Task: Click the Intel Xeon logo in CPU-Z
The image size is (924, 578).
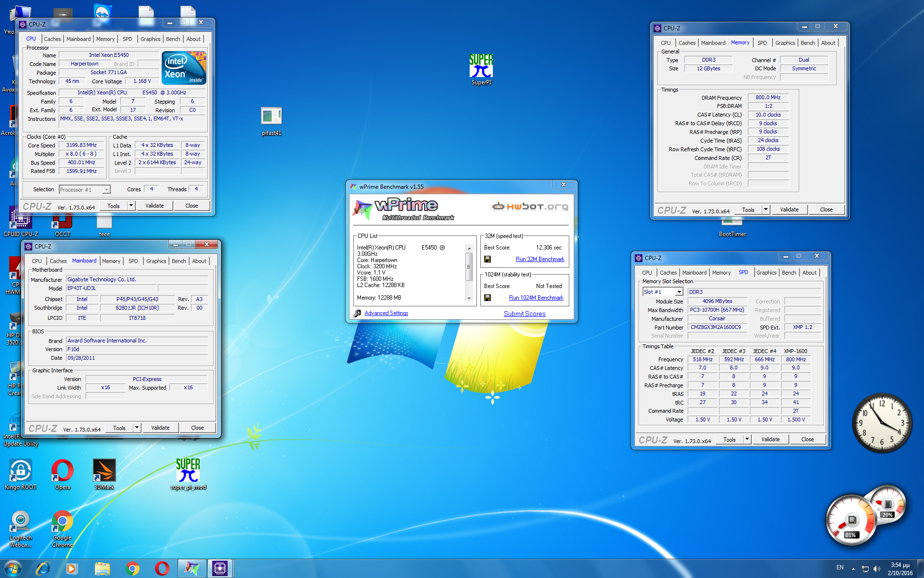Action: [184, 68]
